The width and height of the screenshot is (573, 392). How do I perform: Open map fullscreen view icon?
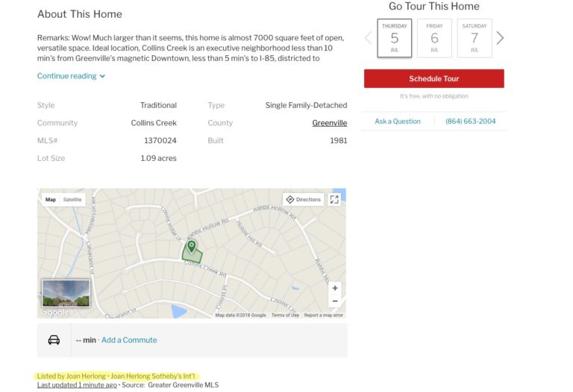334,200
